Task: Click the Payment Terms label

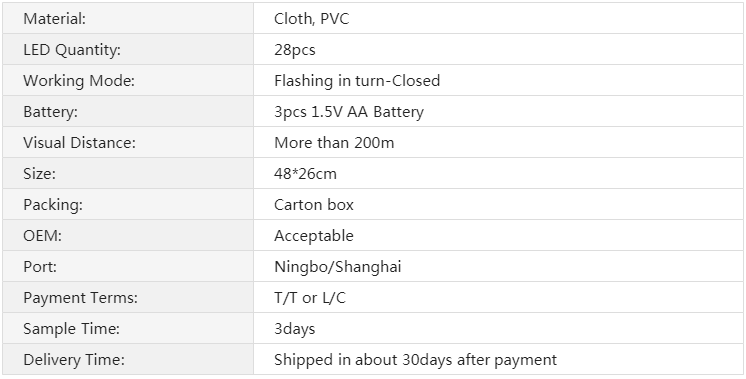Action: coord(80,298)
